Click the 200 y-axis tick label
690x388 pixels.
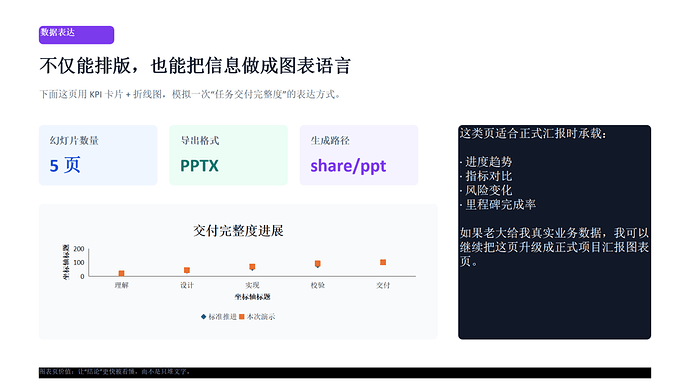[x=79, y=249]
